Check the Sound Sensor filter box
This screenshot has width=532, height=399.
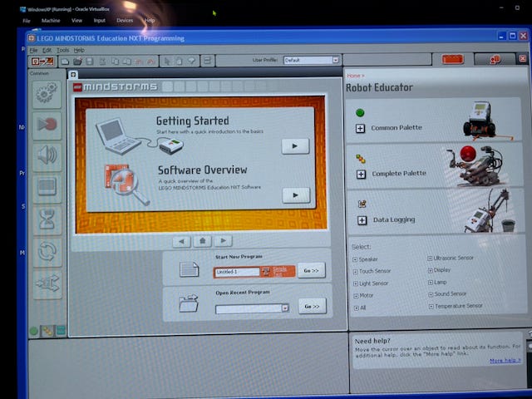(x=431, y=294)
